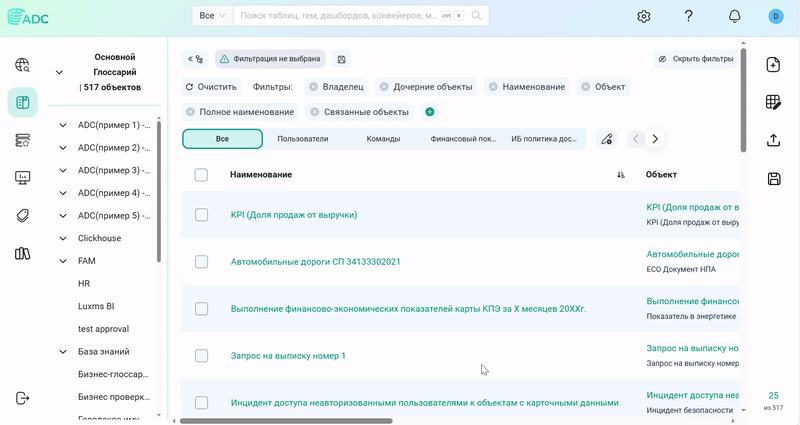Check the Инцидент доступа row
This screenshot has width=800, height=425.
pos(201,403)
